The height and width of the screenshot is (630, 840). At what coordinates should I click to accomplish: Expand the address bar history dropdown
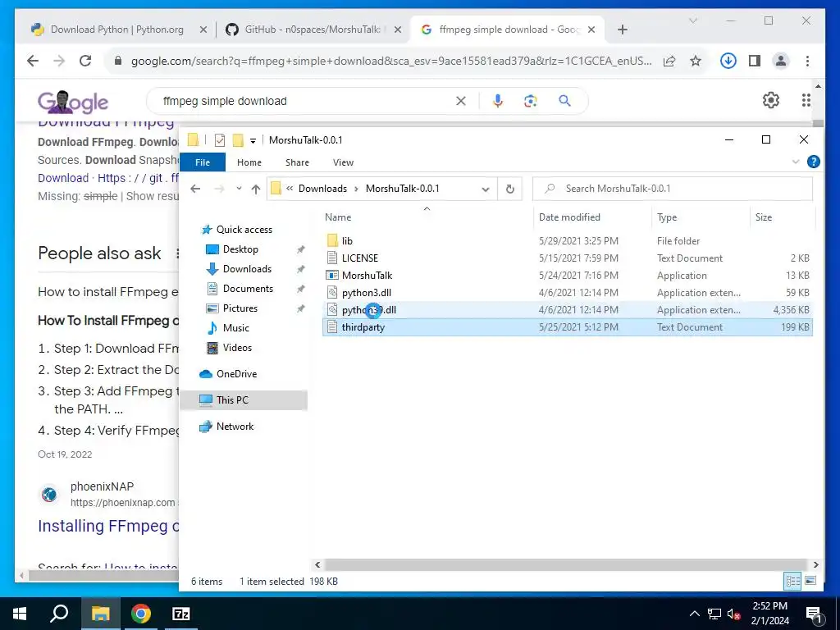coord(486,189)
